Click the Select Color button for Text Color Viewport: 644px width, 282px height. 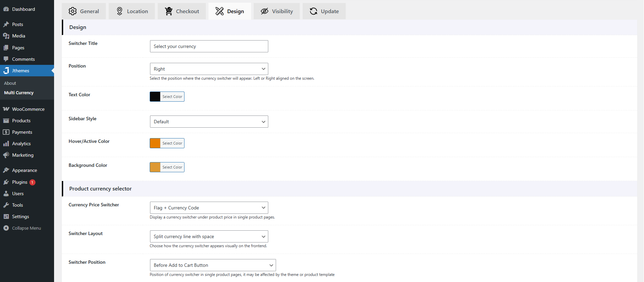(x=172, y=97)
